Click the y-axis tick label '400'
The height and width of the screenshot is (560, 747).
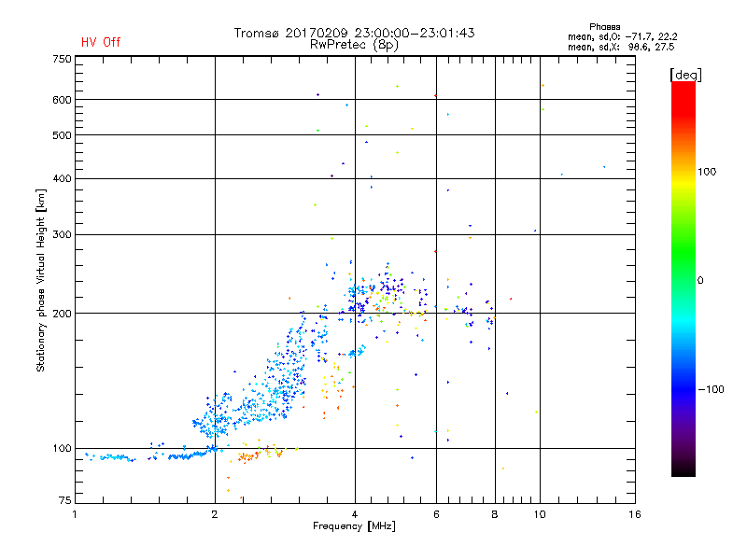click(62, 179)
